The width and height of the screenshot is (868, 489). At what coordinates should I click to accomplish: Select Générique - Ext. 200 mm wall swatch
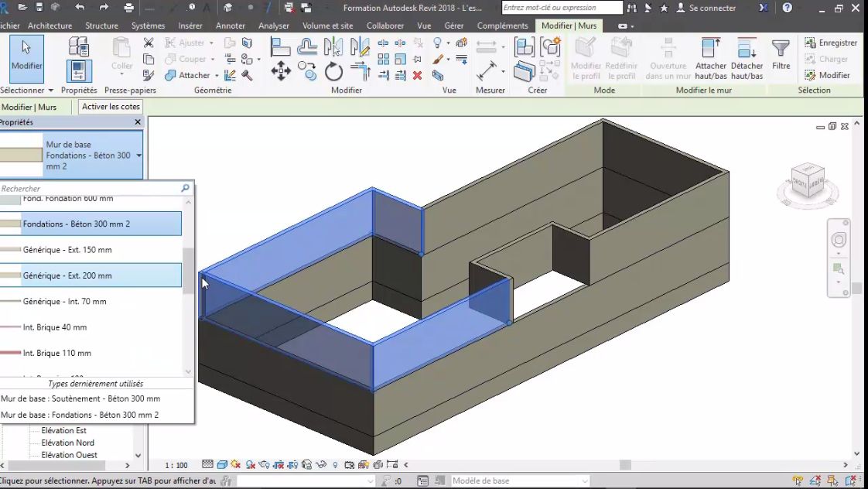point(11,275)
